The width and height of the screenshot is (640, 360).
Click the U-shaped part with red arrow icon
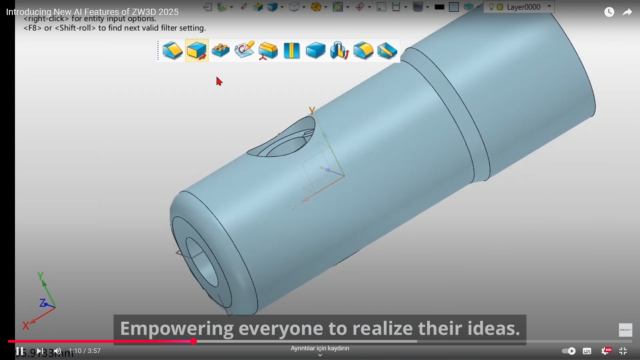[x=339, y=51]
